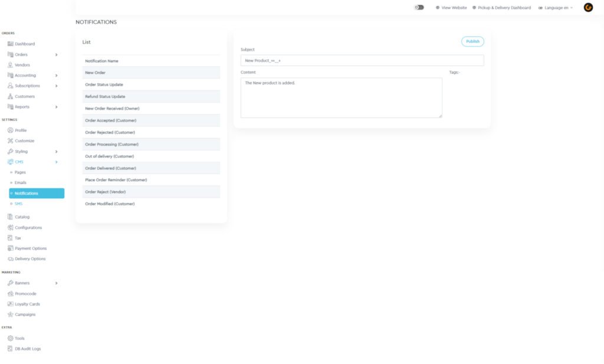Follow the View Website link

click(x=451, y=8)
